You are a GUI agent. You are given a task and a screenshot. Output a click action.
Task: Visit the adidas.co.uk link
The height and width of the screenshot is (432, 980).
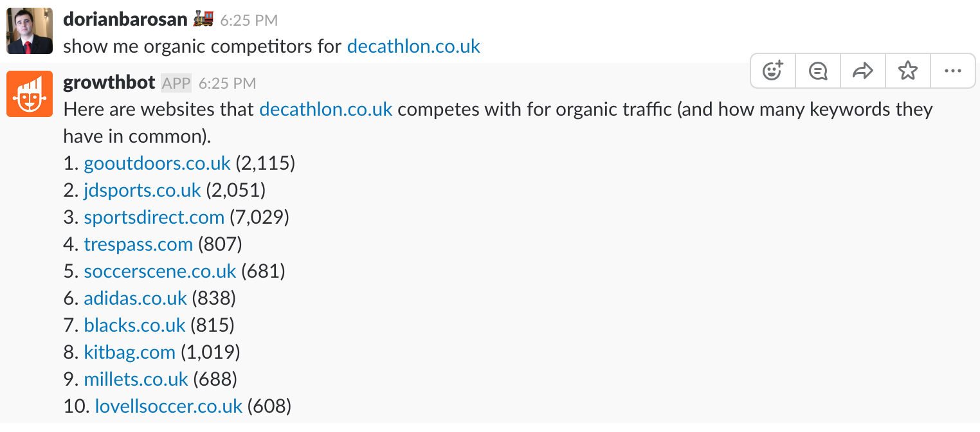(135, 298)
